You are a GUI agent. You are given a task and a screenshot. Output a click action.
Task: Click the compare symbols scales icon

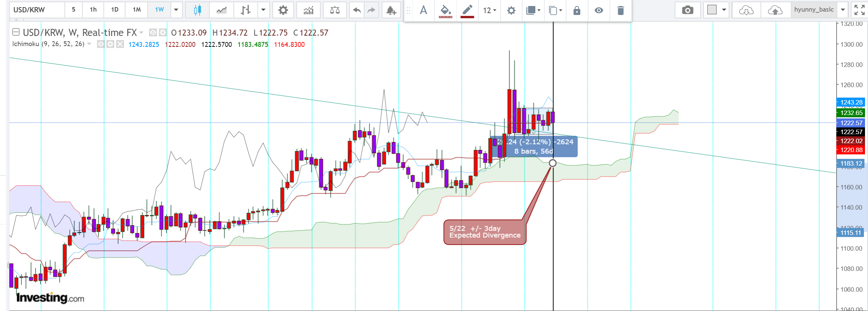tap(335, 10)
